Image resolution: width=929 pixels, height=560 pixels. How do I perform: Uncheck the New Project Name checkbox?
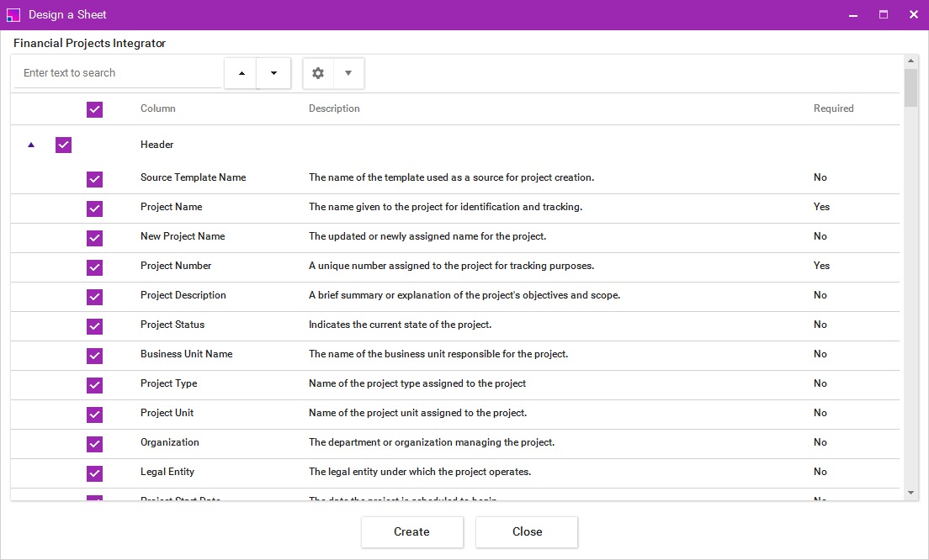pos(95,238)
